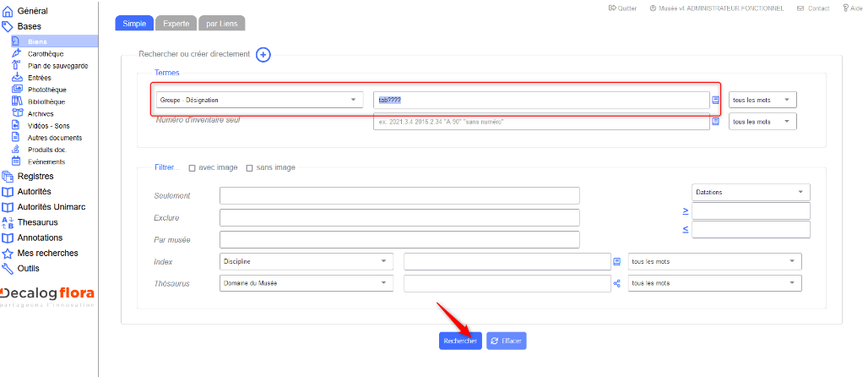This screenshot has height=377, width=868.
Task: Open the Datations dropdown
Action: [x=750, y=192]
